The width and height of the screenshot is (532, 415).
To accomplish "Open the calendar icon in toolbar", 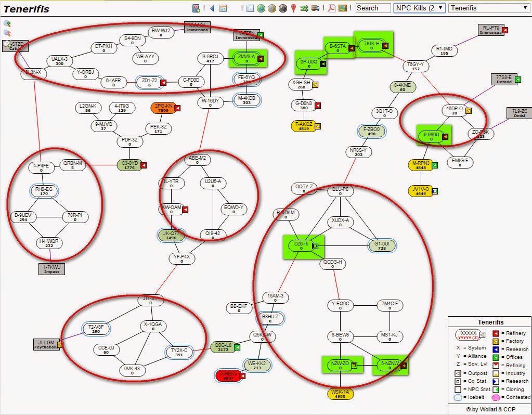I will click(223, 8).
